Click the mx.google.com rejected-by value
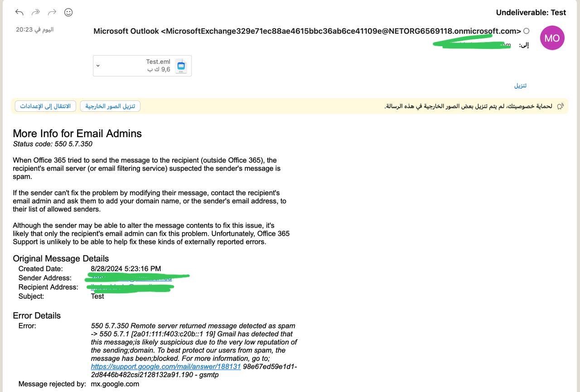The width and height of the screenshot is (580, 392). coord(115,384)
